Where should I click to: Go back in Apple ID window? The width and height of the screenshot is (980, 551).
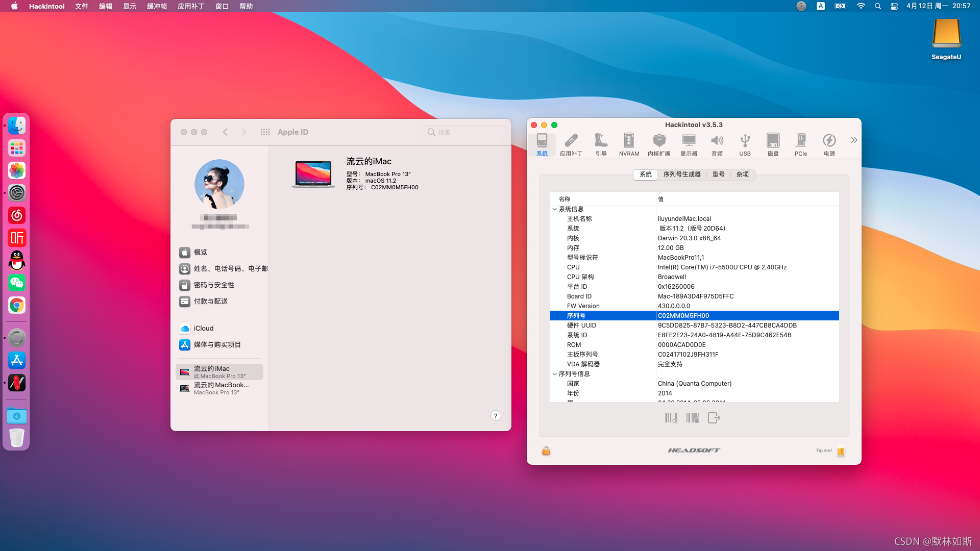[x=225, y=132]
